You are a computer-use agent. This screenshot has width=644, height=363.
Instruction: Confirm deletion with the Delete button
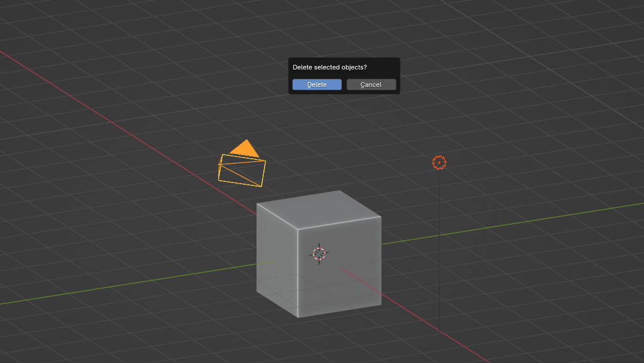point(317,85)
